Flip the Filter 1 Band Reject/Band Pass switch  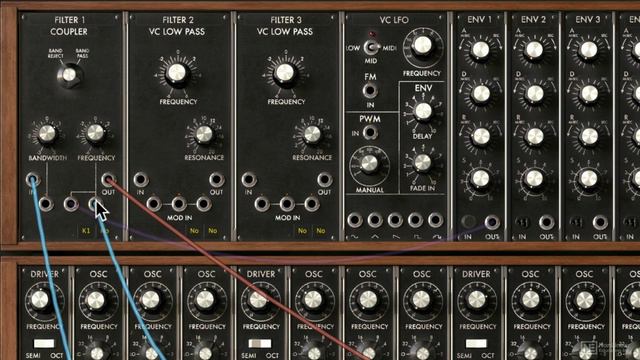coord(69,75)
